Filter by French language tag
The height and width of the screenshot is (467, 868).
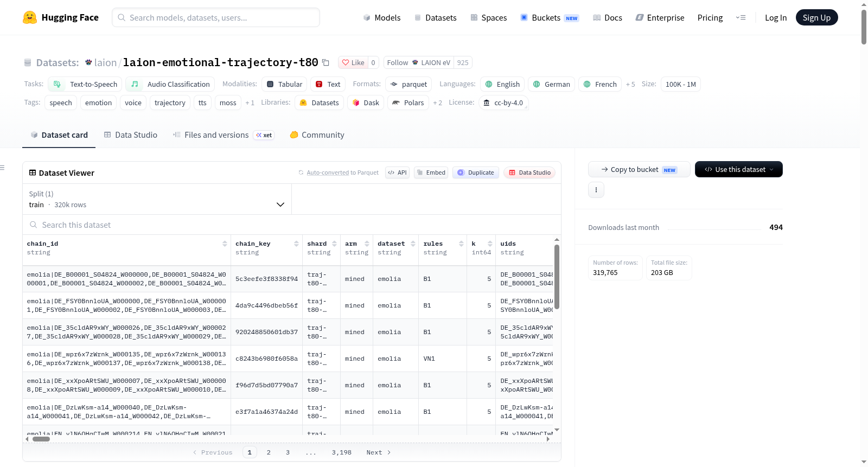[x=600, y=84]
